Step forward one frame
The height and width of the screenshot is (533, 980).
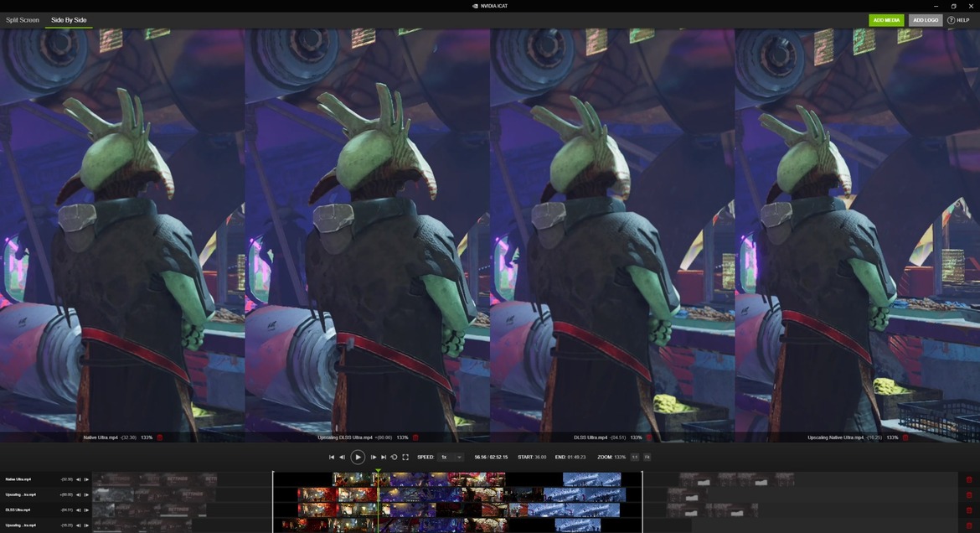coord(373,458)
